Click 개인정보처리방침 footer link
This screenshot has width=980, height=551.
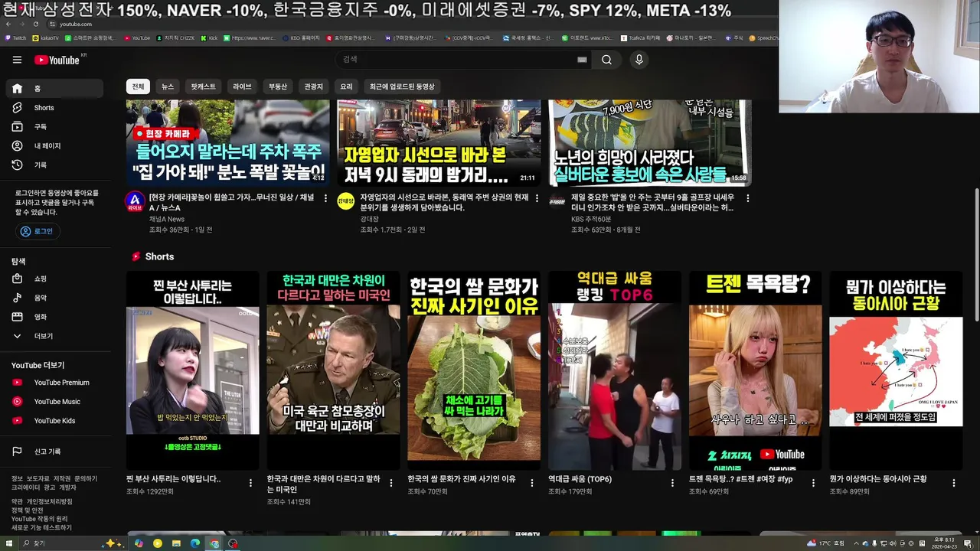click(x=50, y=501)
